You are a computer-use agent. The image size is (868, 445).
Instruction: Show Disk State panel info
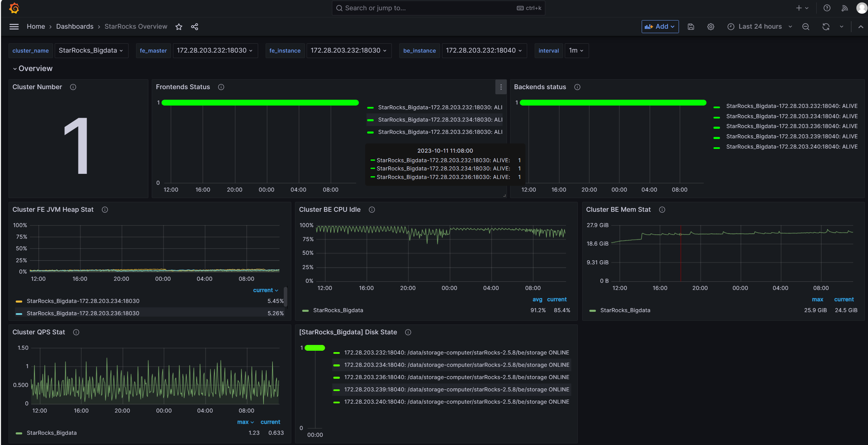(408, 332)
